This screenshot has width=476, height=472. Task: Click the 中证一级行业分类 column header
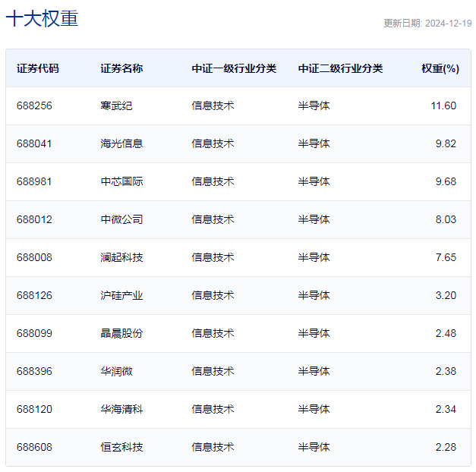(x=234, y=68)
